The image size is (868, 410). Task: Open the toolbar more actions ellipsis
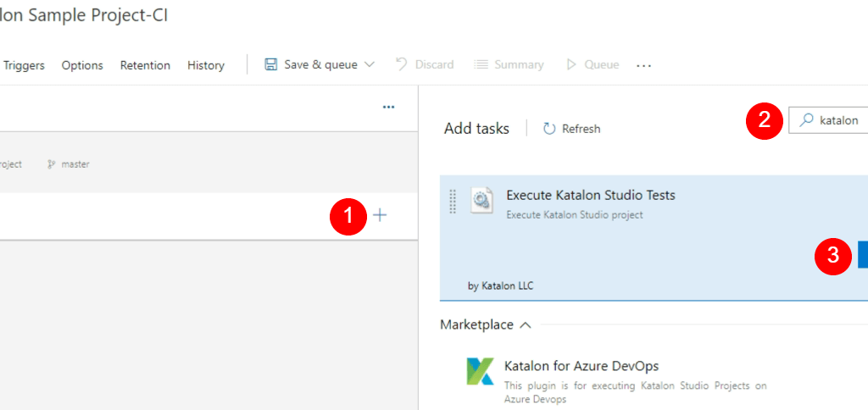coord(643,65)
